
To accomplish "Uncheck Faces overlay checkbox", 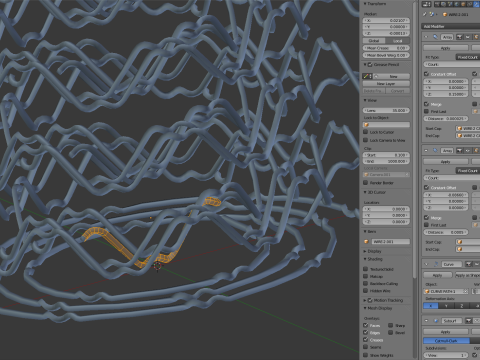I will pyautogui.click(x=366, y=325).
